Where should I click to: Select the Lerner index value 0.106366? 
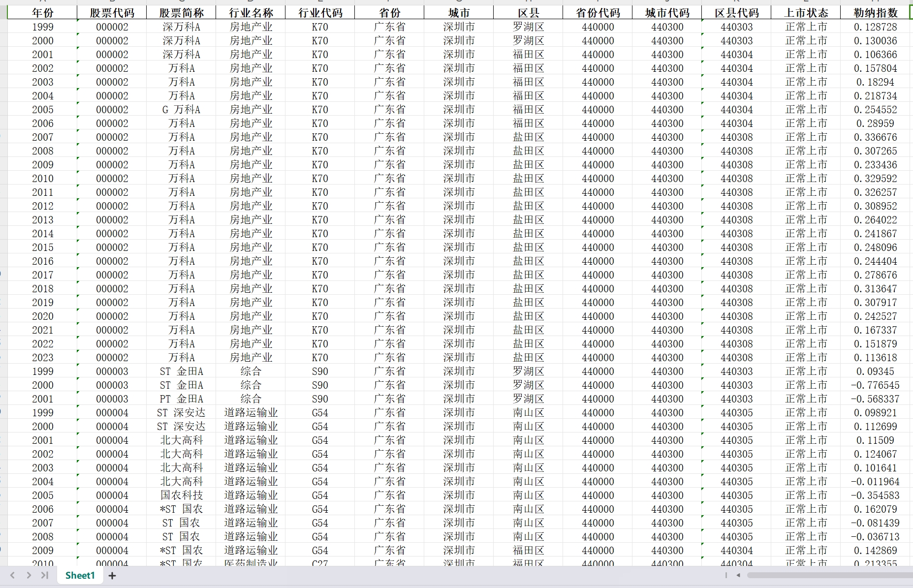point(875,55)
